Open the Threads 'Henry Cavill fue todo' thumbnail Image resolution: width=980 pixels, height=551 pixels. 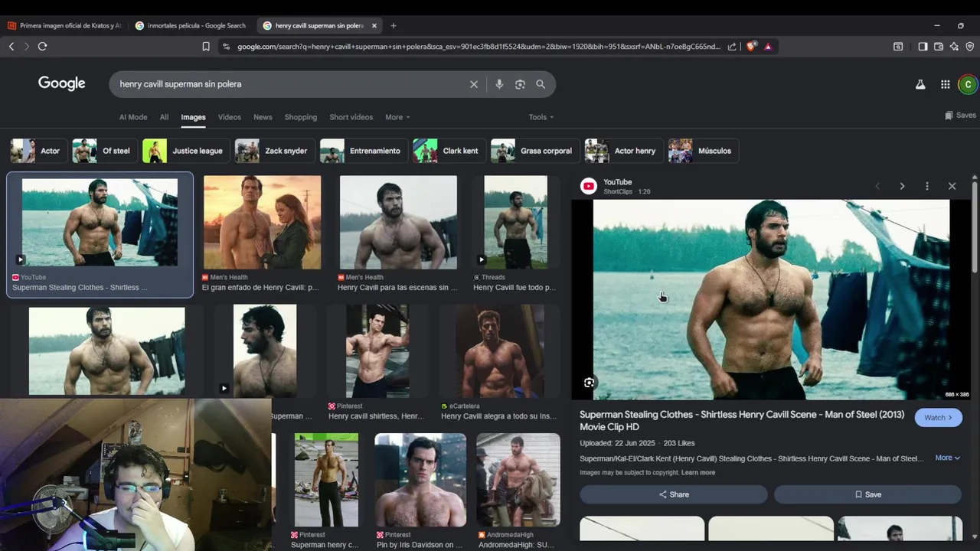pos(515,223)
